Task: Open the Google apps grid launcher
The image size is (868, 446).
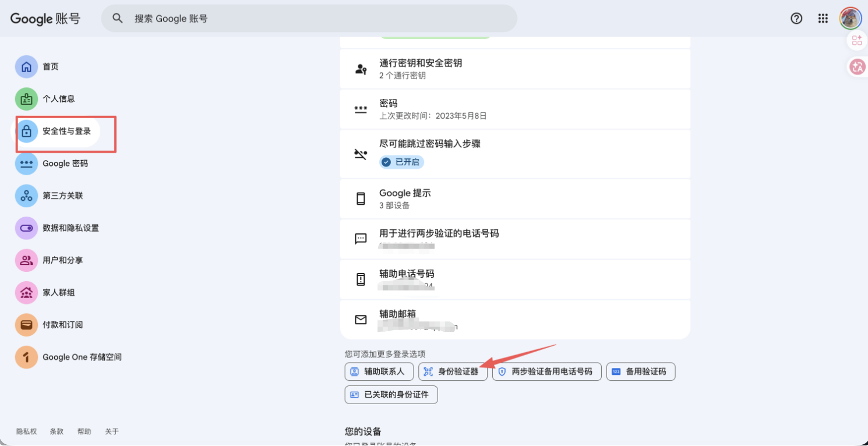Action: pyautogui.click(x=823, y=19)
